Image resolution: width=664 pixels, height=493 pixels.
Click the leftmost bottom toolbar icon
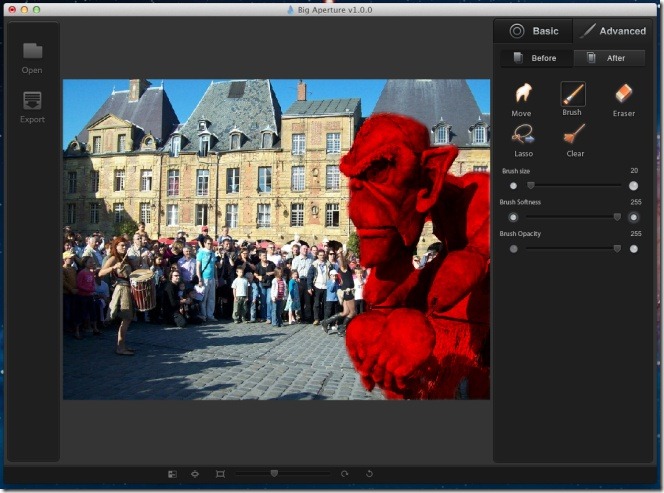coord(172,474)
